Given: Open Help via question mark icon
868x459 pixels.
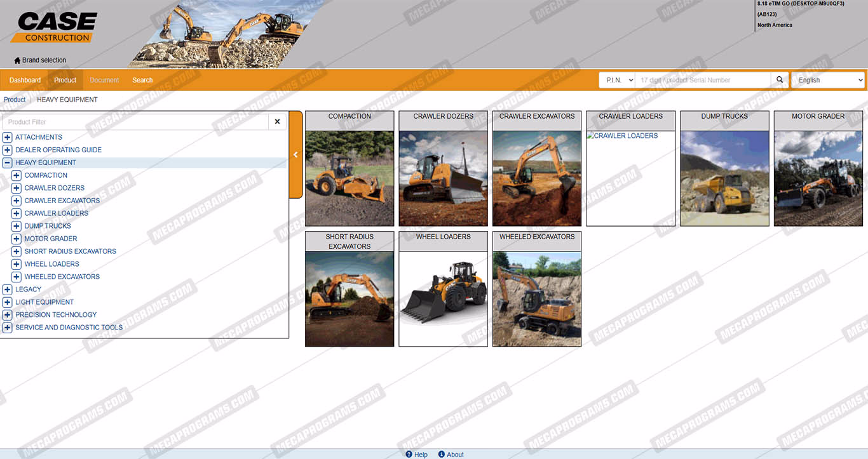Looking at the screenshot, I should (x=409, y=455).
